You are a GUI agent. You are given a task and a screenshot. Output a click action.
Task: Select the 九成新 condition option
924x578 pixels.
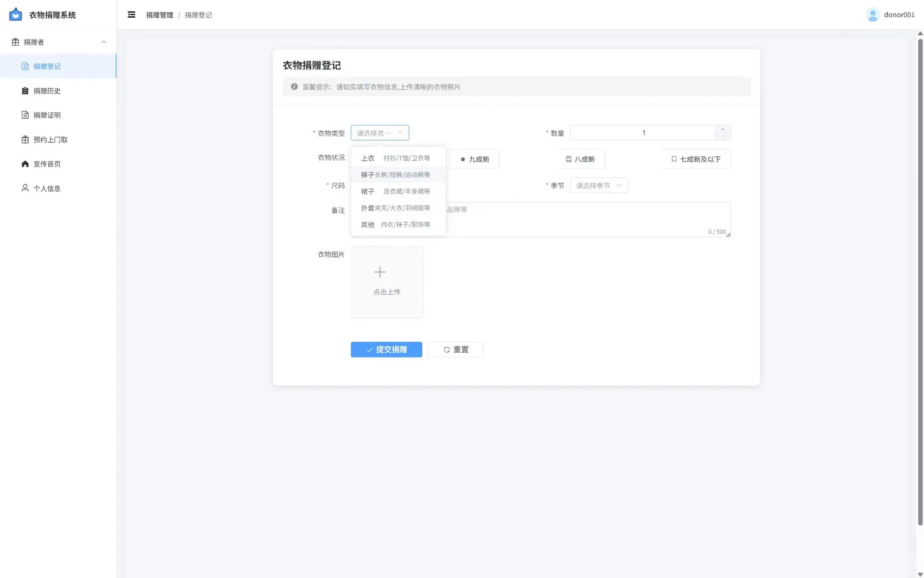[474, 159]
